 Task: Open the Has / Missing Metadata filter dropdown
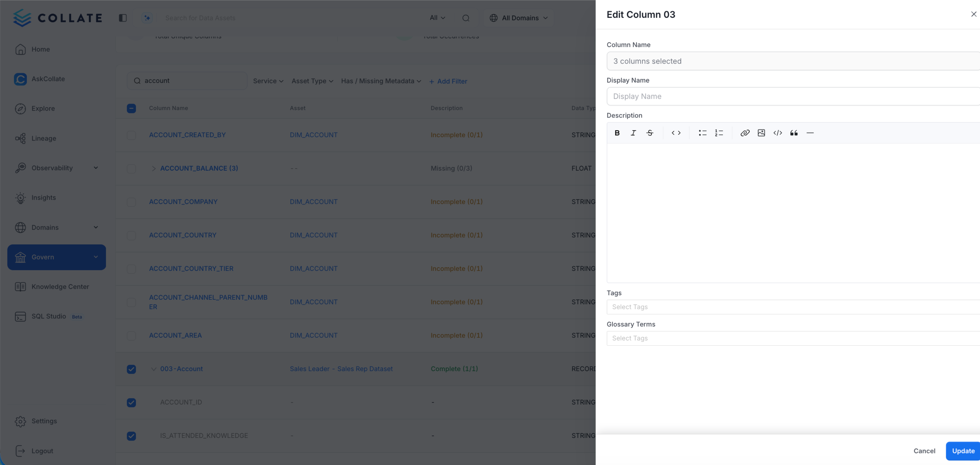coord(381,81)
